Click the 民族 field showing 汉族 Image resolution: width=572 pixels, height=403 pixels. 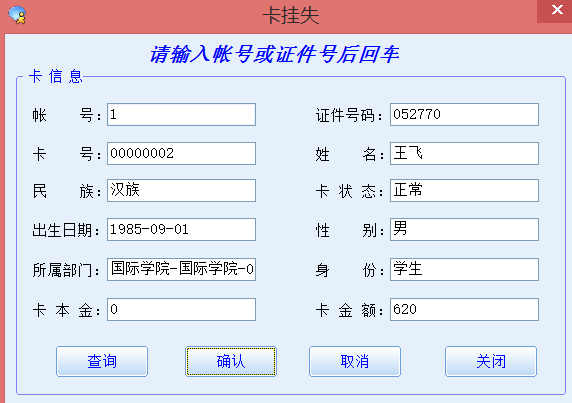click(x=181, y=190)
